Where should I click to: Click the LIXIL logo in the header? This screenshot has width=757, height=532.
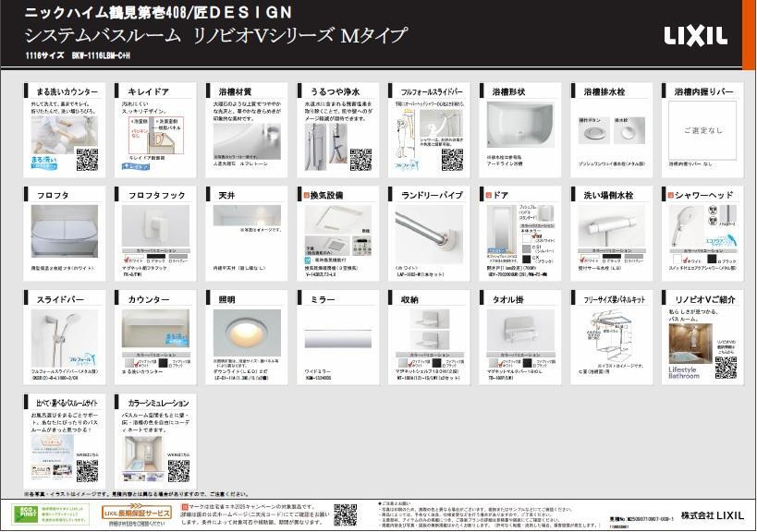(695, 36)
